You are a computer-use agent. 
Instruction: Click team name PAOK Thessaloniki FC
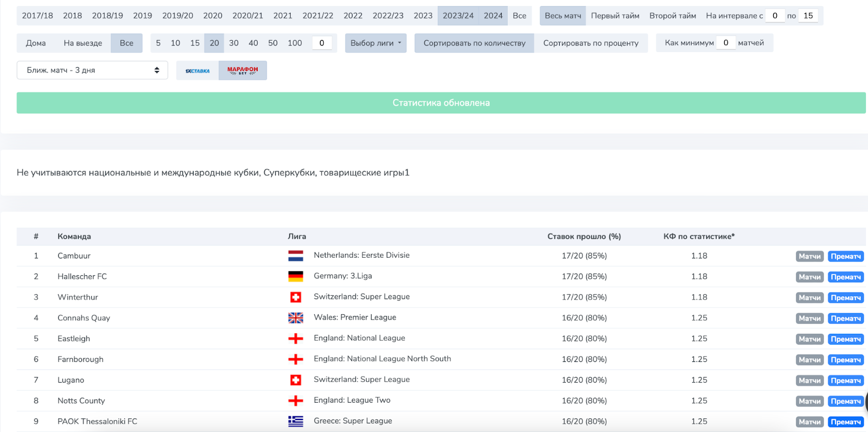(x=97, y=422)
